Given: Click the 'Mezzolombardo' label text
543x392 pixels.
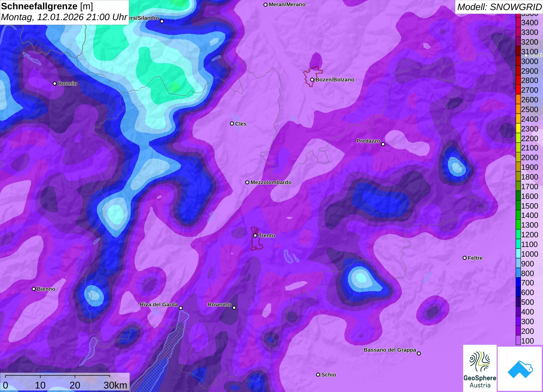Looking at the screenshot, I should pyautogui.click(x=271, y=182).
